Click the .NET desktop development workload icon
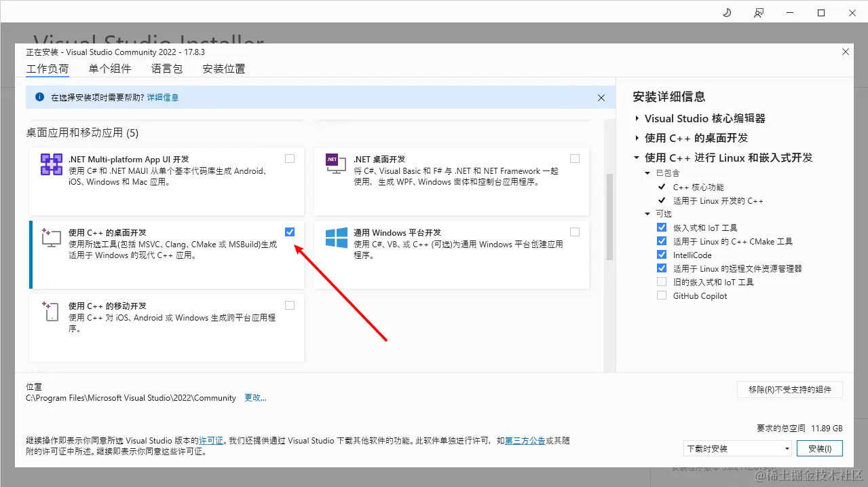868x487 pixels. tap(336, 165)
